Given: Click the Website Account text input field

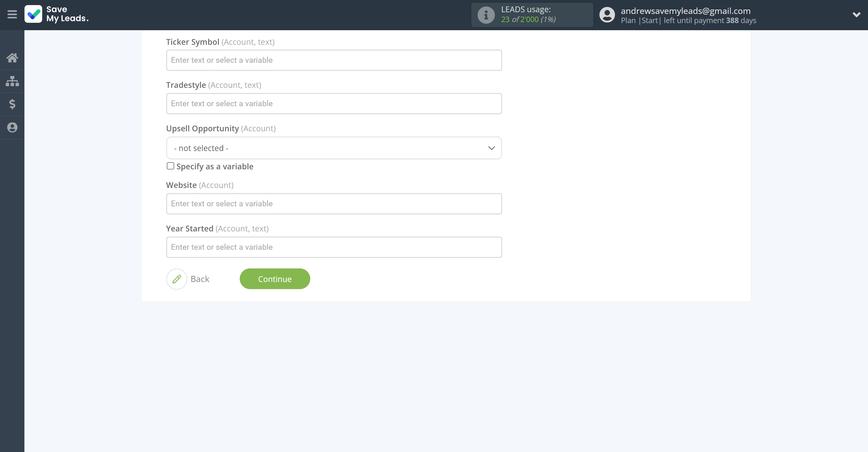Looking at the screenshot, I should 334,203.
